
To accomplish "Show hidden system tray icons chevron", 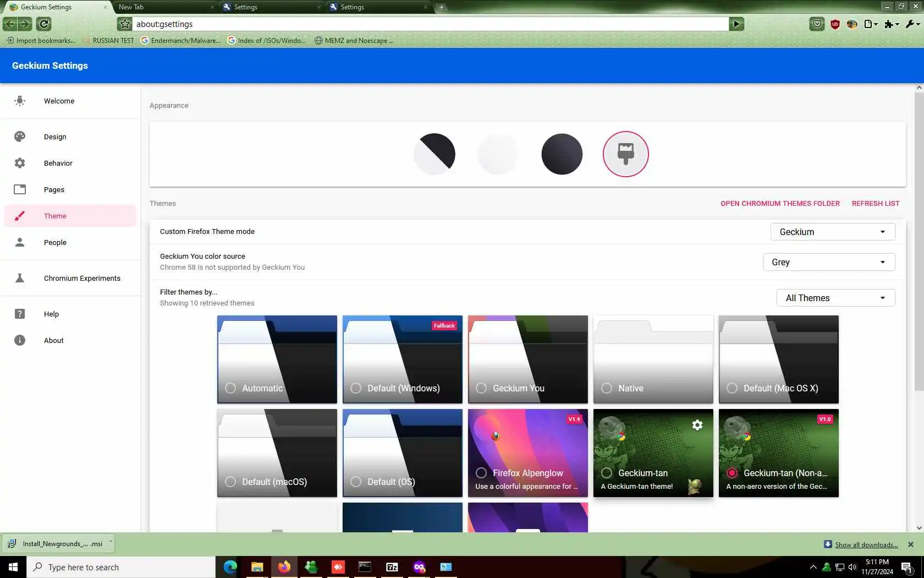I will (x=813, y=567).
